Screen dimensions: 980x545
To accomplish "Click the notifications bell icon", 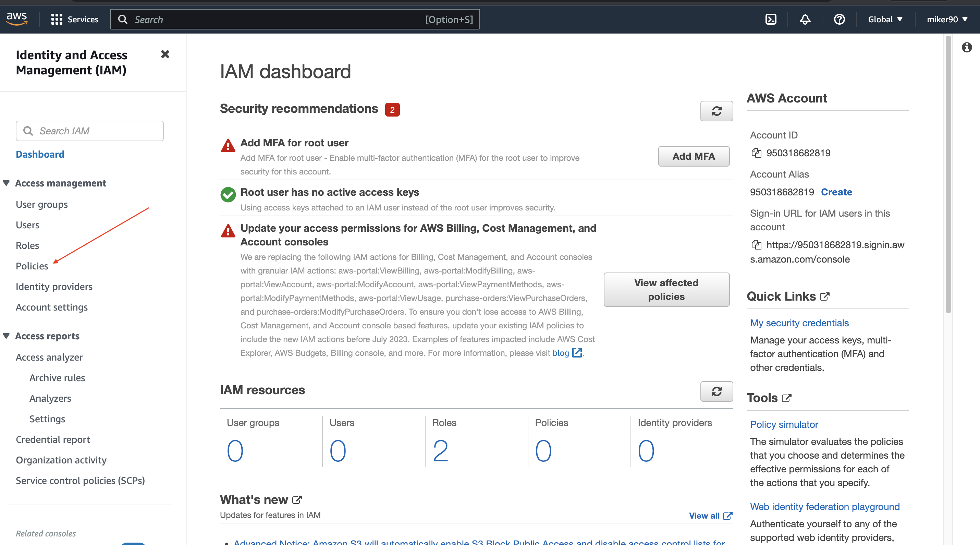I will [x=805, y=20].
